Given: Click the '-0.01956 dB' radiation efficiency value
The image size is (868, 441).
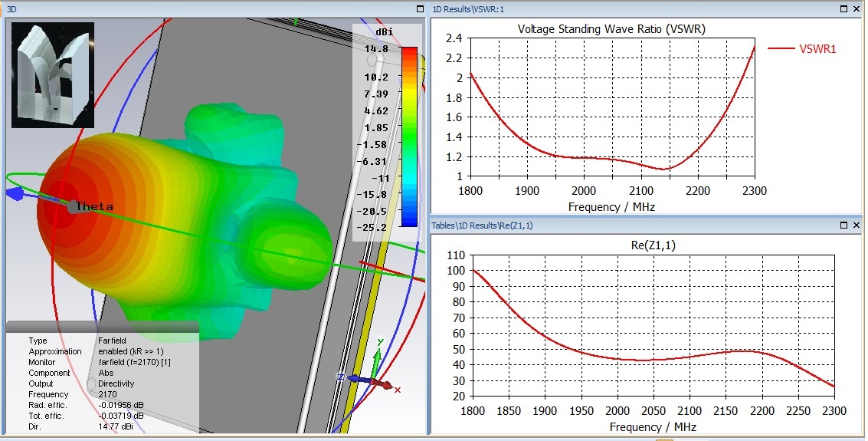Looking at the screenshot, I should tap(121, 405).
